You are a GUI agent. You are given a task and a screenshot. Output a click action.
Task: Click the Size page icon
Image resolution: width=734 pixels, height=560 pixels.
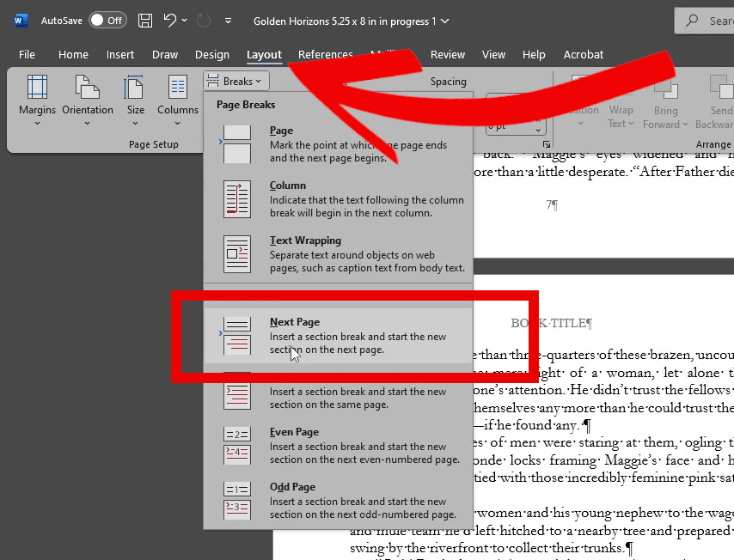(134, 87)
